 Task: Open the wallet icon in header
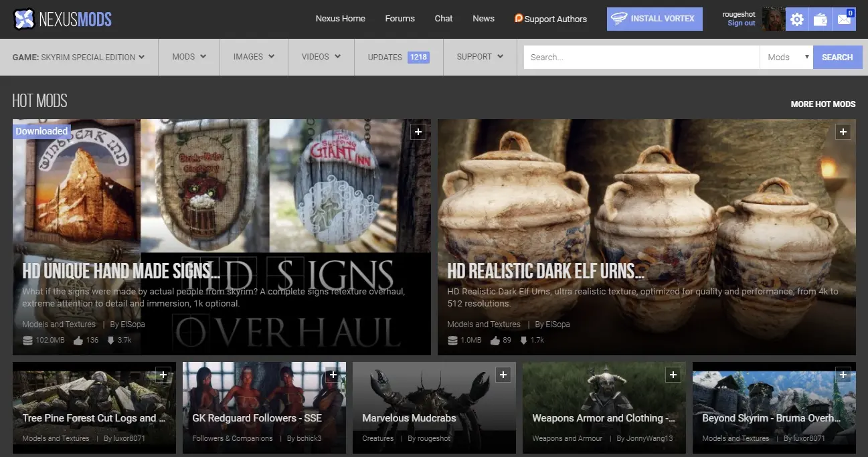(820, 19)
